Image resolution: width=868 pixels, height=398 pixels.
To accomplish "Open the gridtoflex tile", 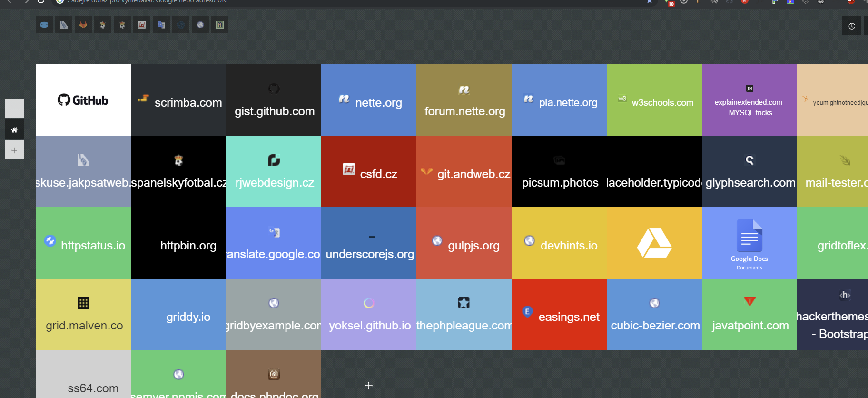I will [x=833, y=243].
